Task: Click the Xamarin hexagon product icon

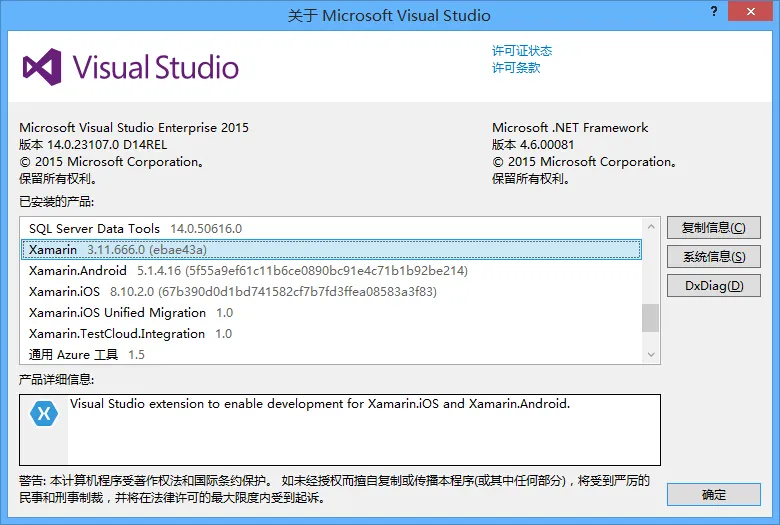Action: coord(44,412)
